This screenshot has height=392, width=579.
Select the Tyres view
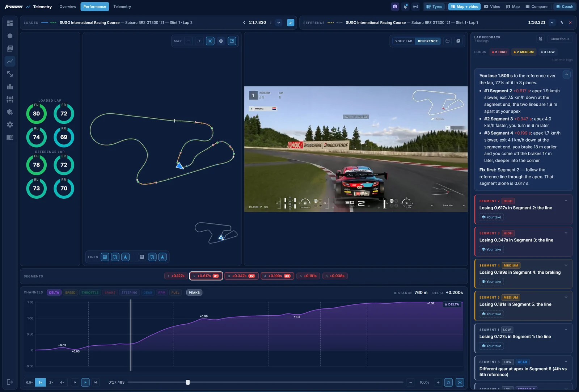pos(434,7)
